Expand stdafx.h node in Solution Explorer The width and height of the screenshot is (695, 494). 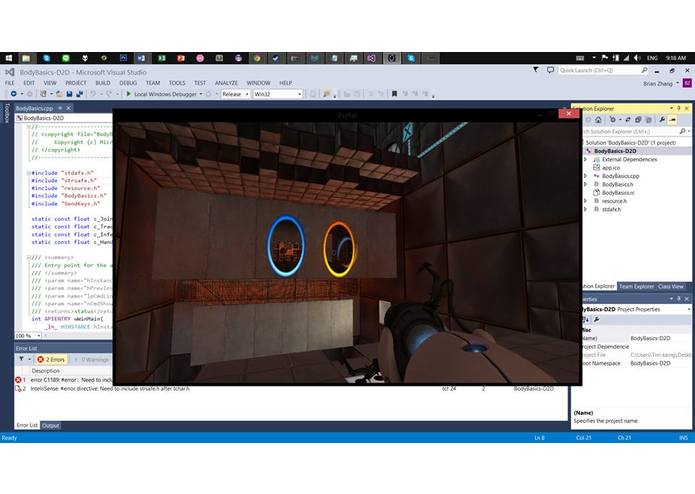tap(586, 209)
